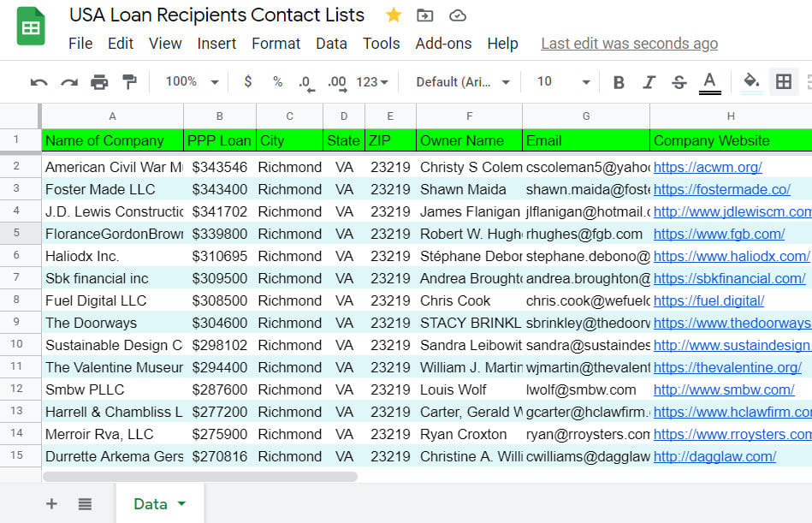Select the Print icon
This screenshot has height=523, width=812.
pyautogui.click(x=99, y=81)
